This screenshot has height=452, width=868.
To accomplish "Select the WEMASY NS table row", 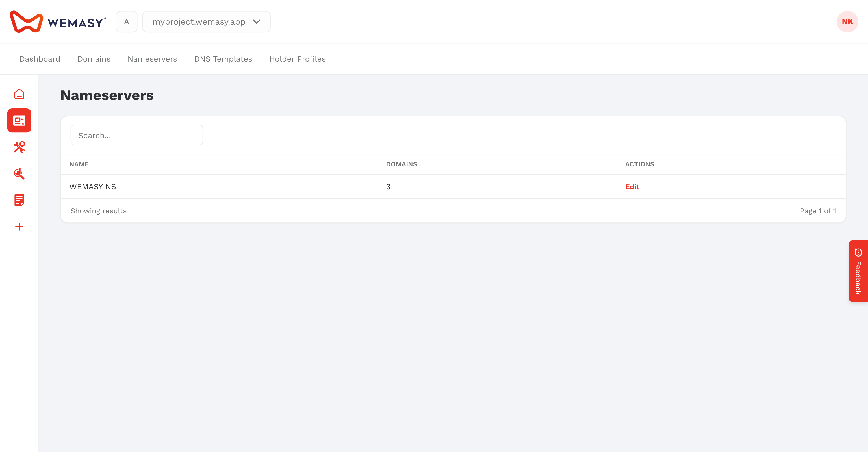I will click(x=453, y=187).
